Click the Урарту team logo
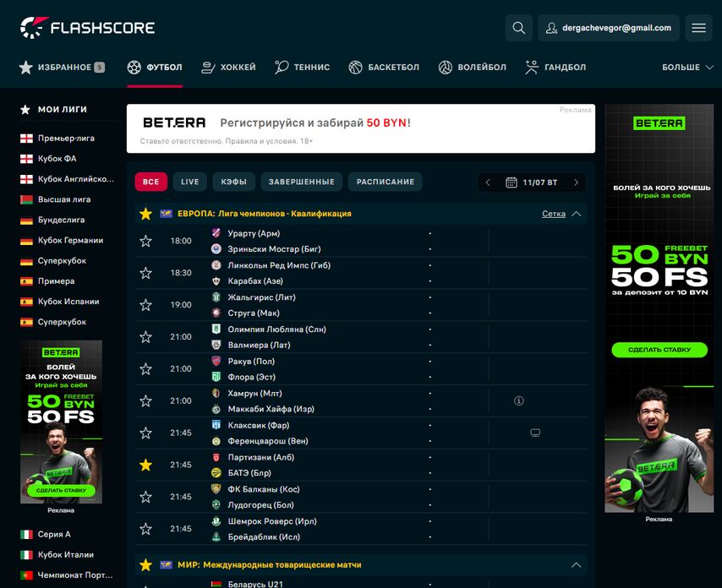The width and height of the screenshot is (722, 588). [216, 233]
